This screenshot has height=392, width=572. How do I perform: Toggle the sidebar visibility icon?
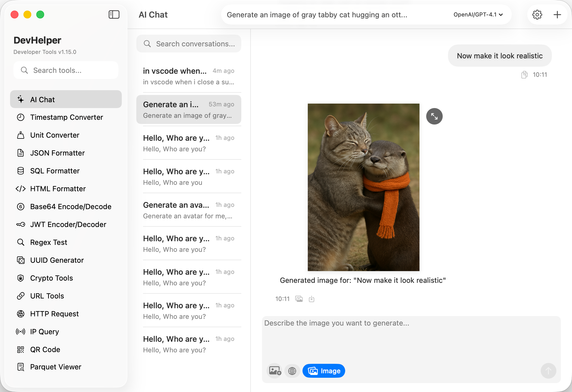(x=114, y=15)
